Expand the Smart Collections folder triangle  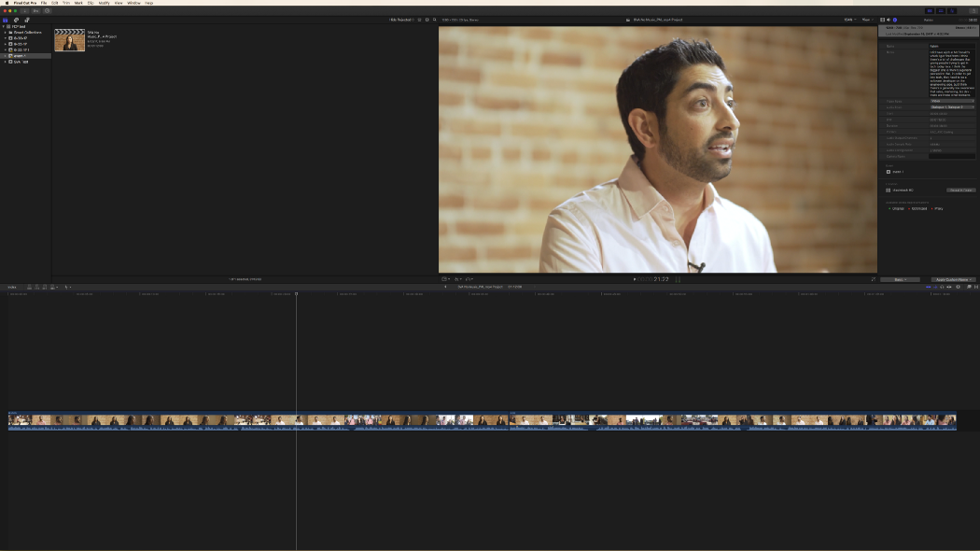(x=5, y=33)
